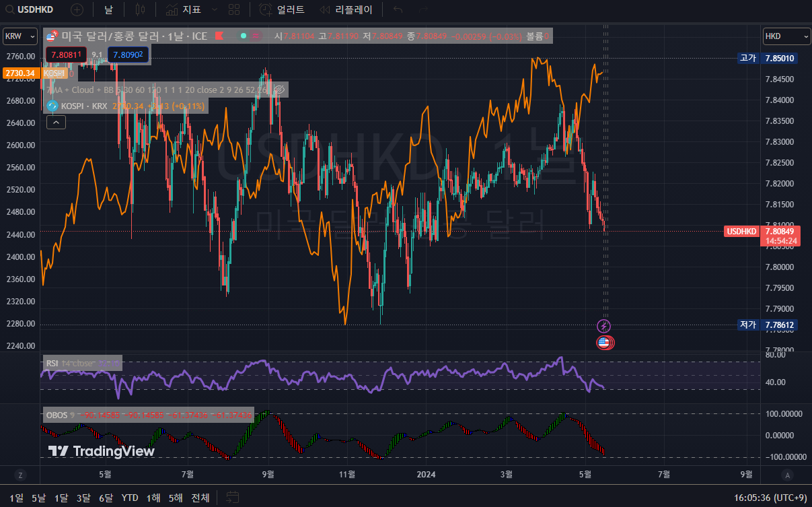Click the add symbol plus icon
Viewport: 812px width, 507px height.
coord(77,9)
